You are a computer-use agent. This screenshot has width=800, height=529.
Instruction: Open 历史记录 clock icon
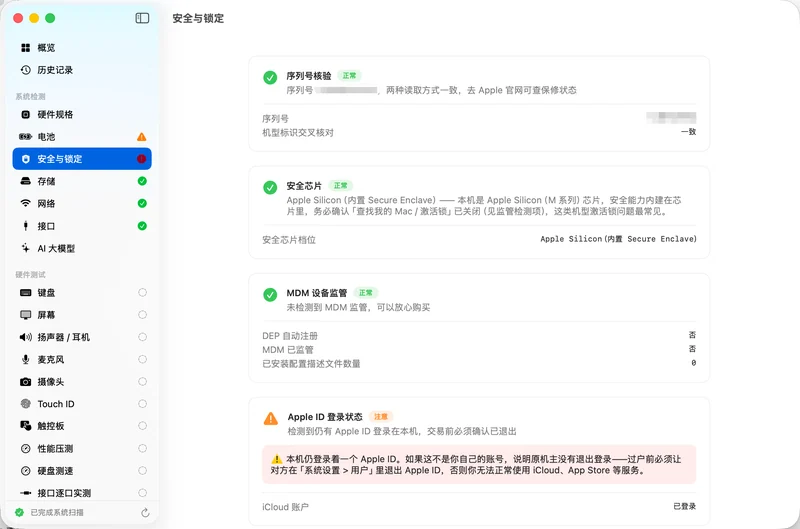click(x=26, y=70)
